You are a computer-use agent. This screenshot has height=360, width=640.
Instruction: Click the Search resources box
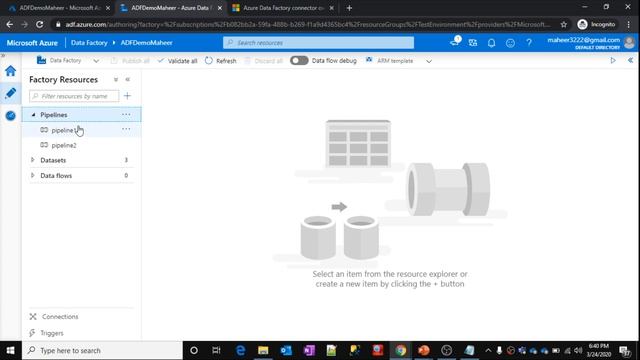tap(318, 42)
